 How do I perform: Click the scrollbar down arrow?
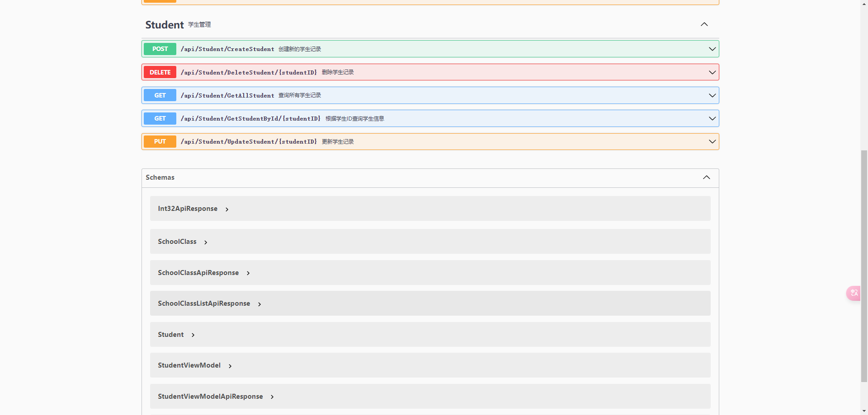click(864, 411)
